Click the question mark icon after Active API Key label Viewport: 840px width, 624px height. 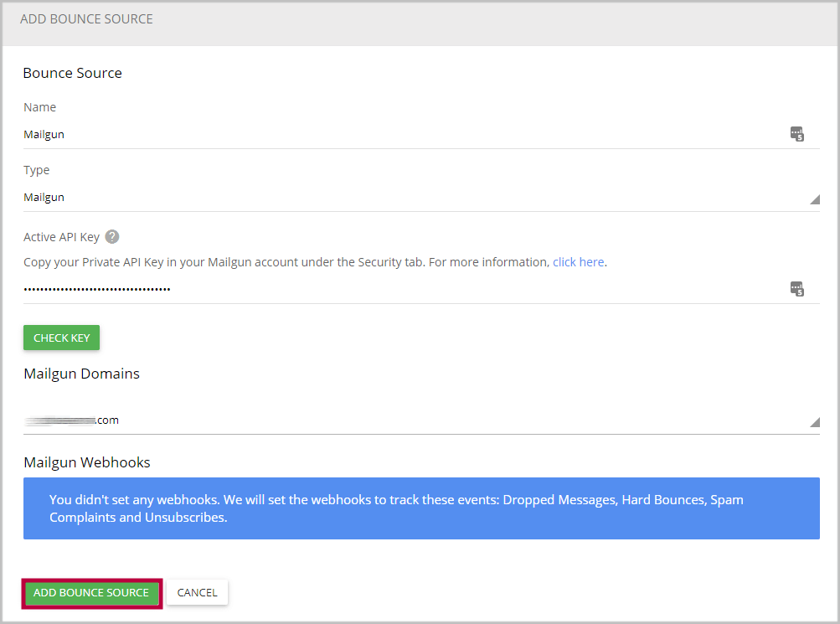pos(112,236)
